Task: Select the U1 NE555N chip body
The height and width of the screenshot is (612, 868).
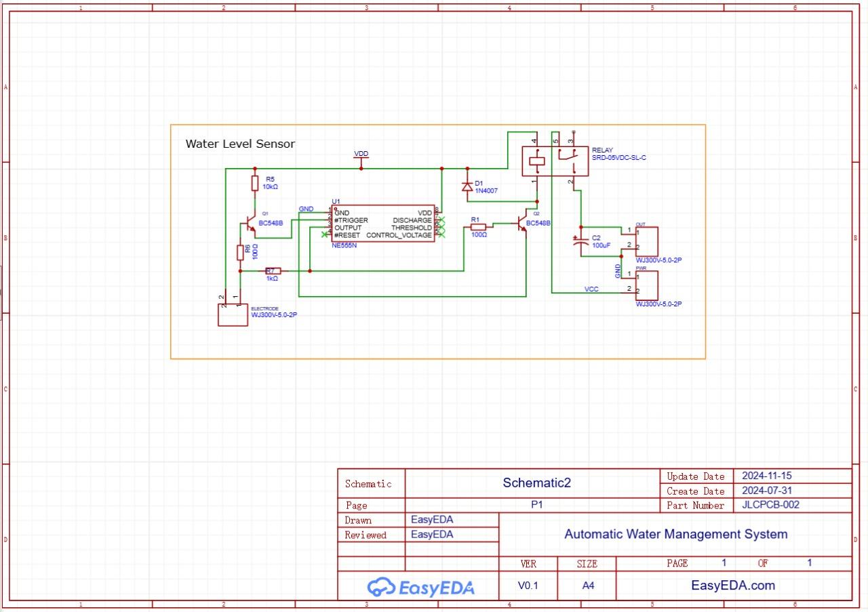Action: pyautogui.click(x=382, y=224)
